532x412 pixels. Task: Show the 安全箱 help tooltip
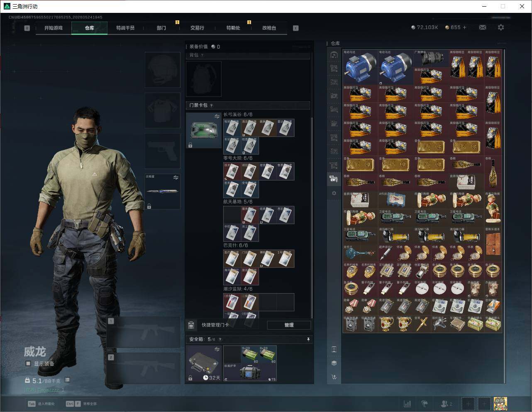click(220, 339)
